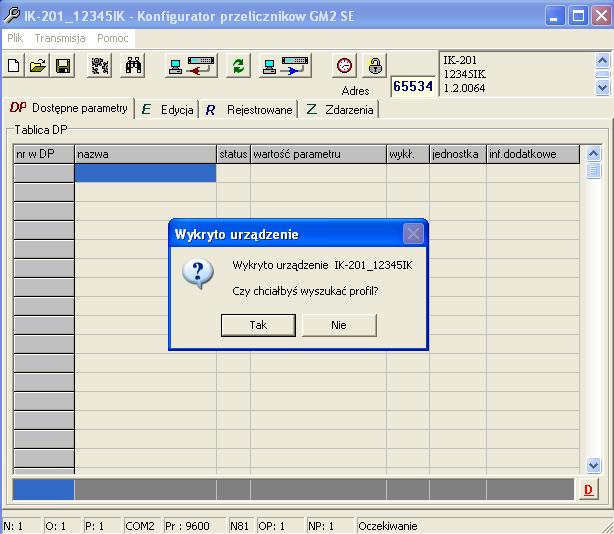Image resolution: width=614 pixels, height=534 pixels.
Task: Click the red D button at bottom right
Action: pos(588,490)
